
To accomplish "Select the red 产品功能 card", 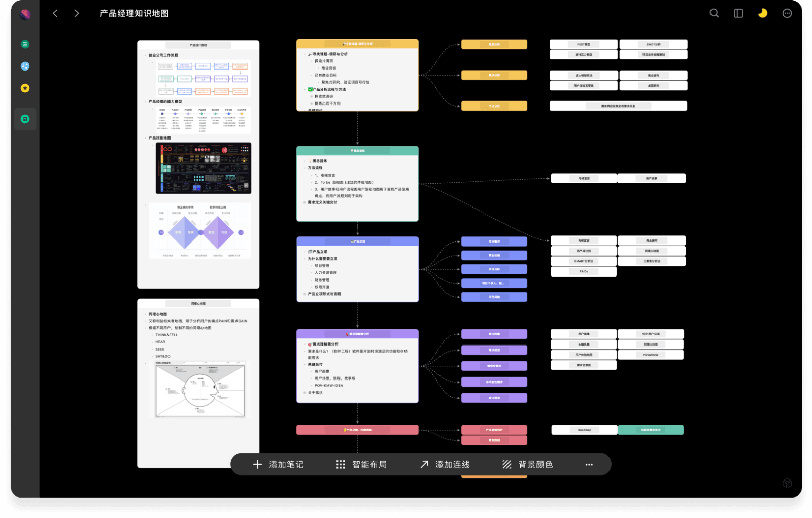I will (357, 430).
